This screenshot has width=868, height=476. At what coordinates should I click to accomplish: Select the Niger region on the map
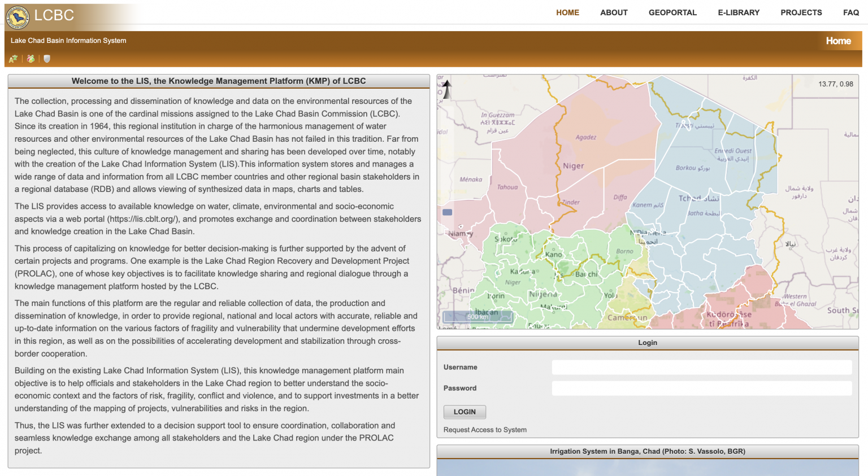point(573,166)
